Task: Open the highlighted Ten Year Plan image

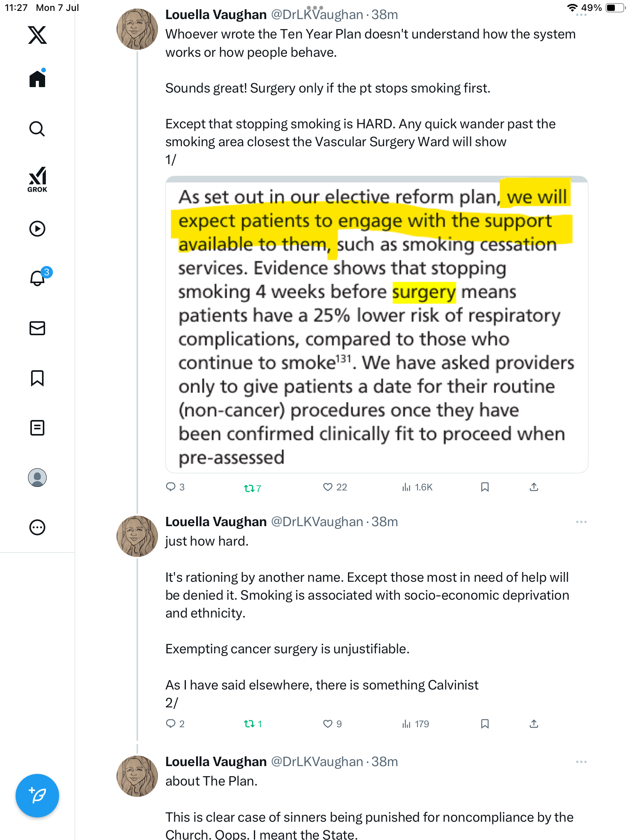Action: [376, 325]
